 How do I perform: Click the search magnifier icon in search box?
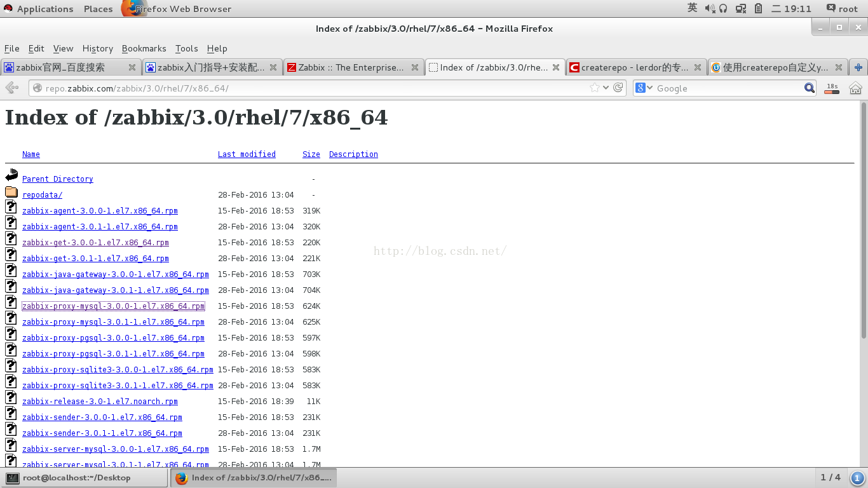[x=810, y=88]
